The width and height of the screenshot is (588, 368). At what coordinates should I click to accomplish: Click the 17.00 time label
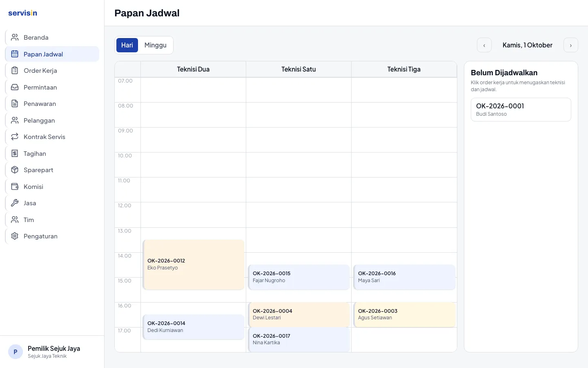pos(125,331)
